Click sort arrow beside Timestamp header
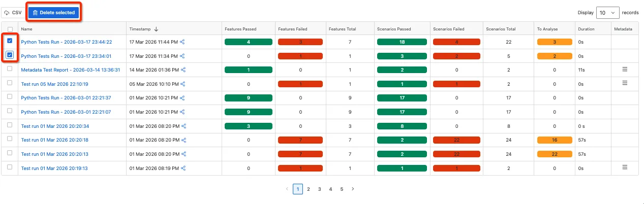 156,29
